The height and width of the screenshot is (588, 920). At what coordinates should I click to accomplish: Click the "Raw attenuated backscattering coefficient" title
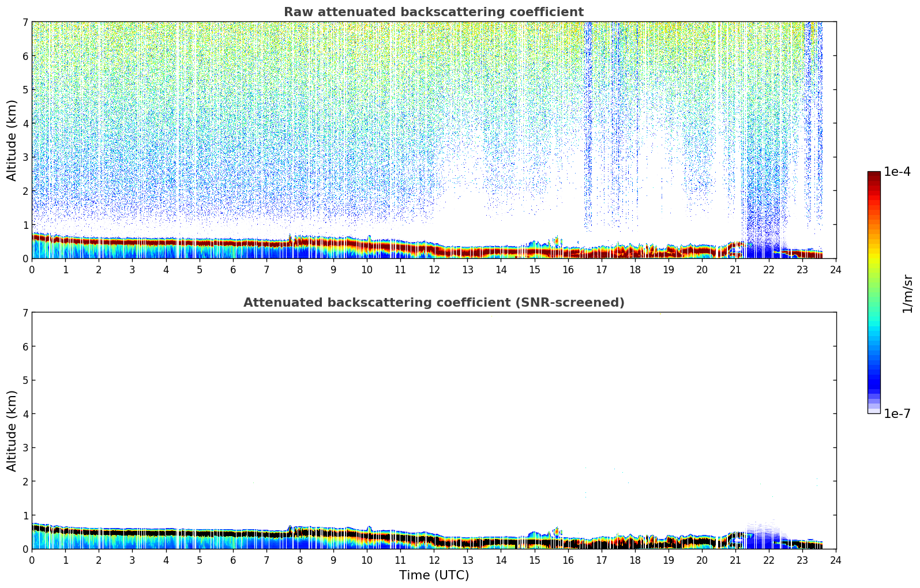(433, 12)
